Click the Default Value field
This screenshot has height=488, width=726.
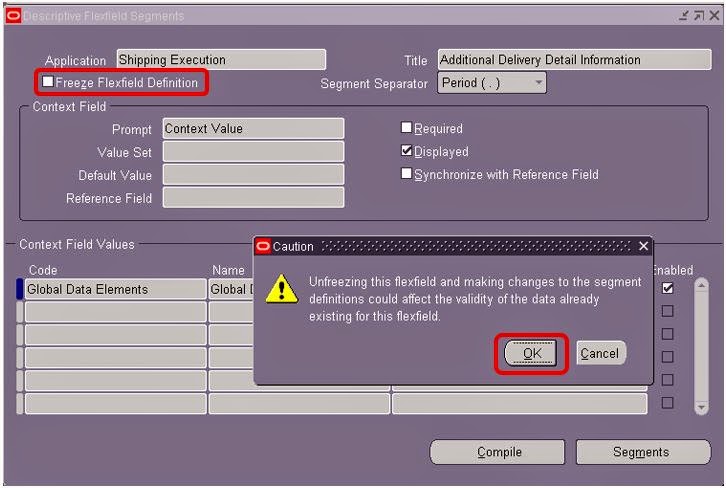pyautogui.click(x=253, y=175)
